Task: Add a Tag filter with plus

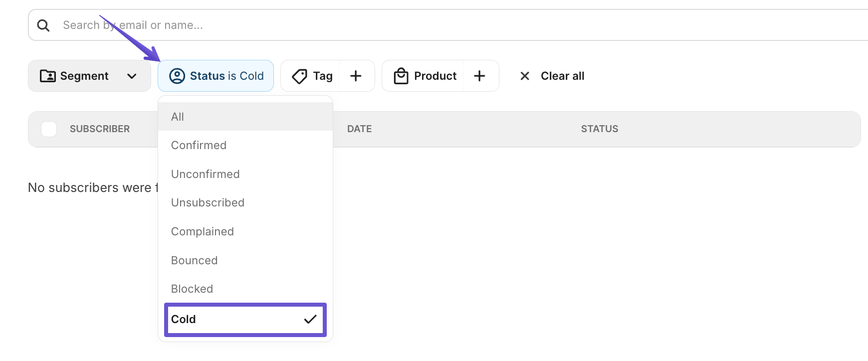Action: coord(356,76)
